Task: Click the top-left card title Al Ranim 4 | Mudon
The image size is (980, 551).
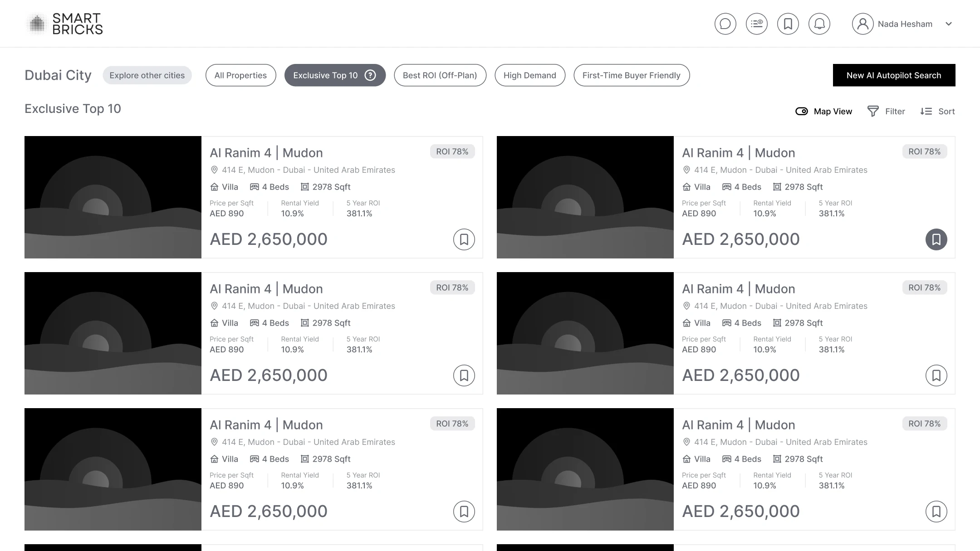Action: 266,153
